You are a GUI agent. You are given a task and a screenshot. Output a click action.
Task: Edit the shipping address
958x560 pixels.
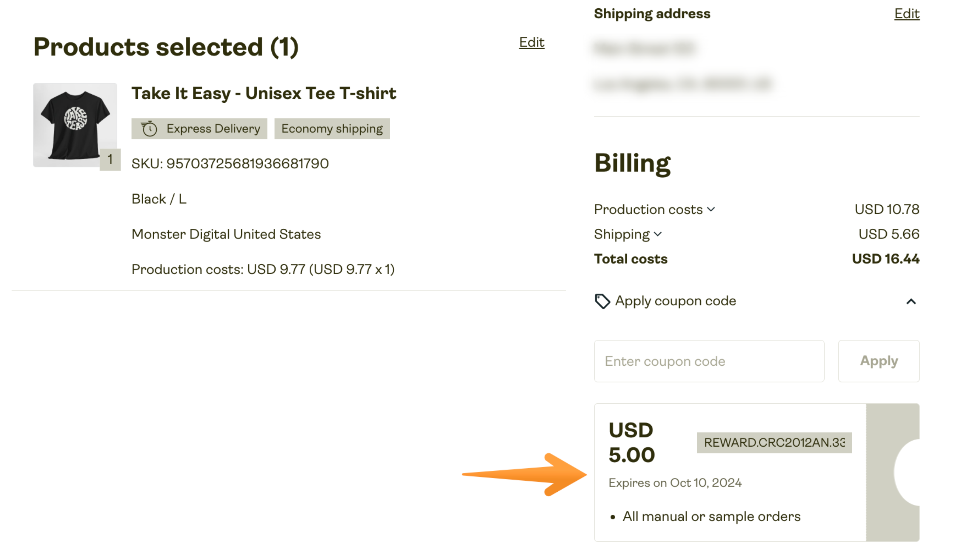pos(906,14)
